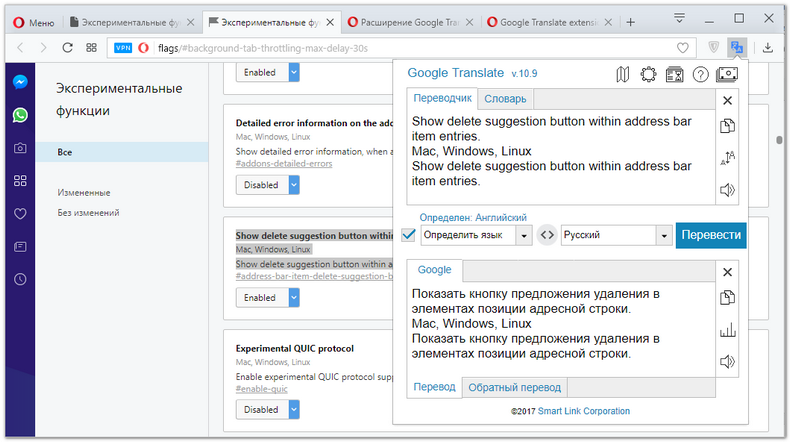Open Disabled dropdown for QUIC protocol
Viewport: 790px width, 442px height.
268,410
